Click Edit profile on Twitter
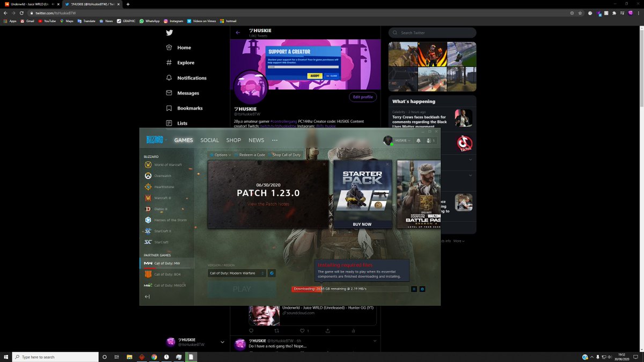Image resolution: width=644 pixels, height=362 pixels. pyautogui.click(x=363, y=97)
